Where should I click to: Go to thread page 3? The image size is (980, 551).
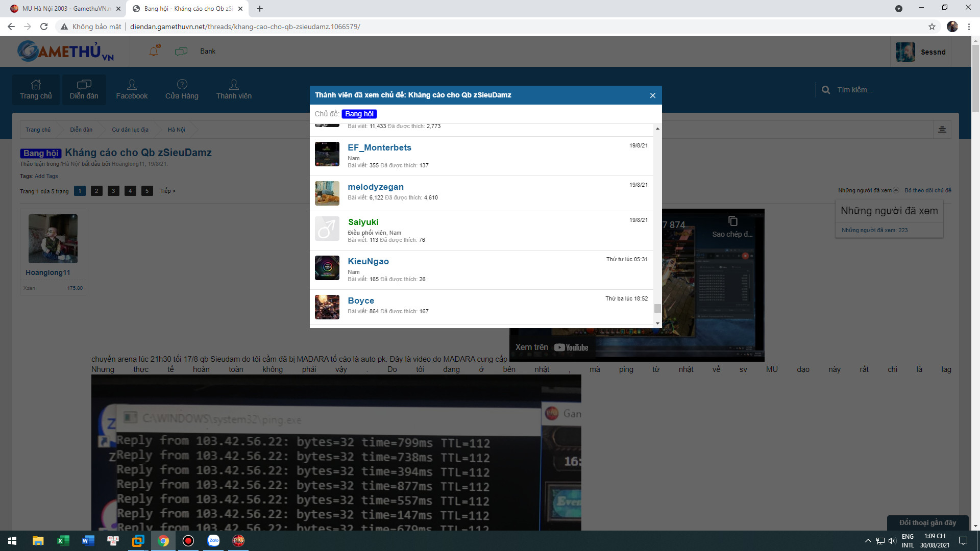point(113,191)
